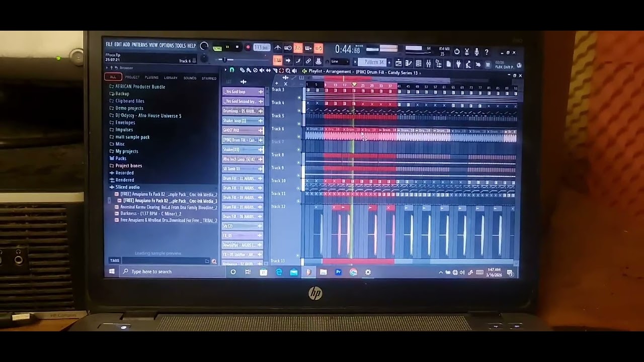Click the add new pattern plus button
644x362 pixels.
(x=389, y=62)
